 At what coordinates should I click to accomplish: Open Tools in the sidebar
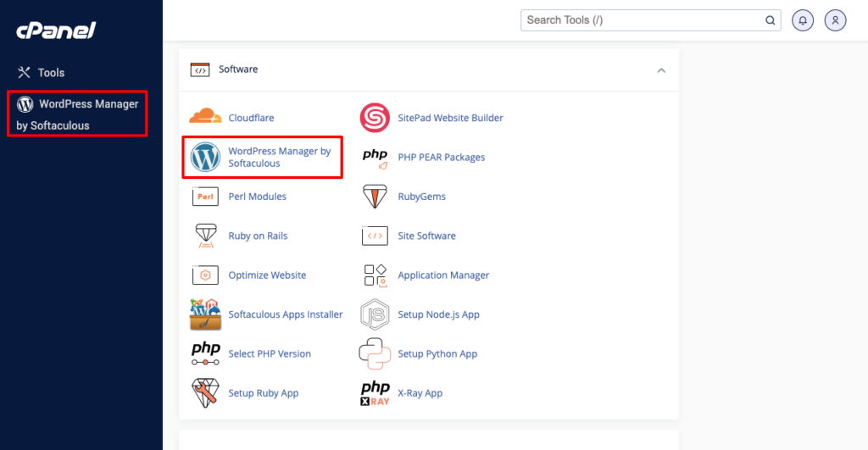coord(51,73)
